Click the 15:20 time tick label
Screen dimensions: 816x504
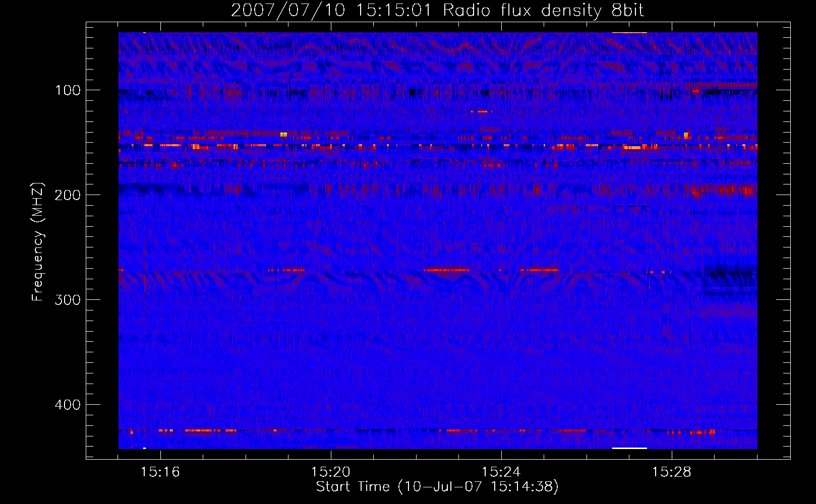point(331,472)
